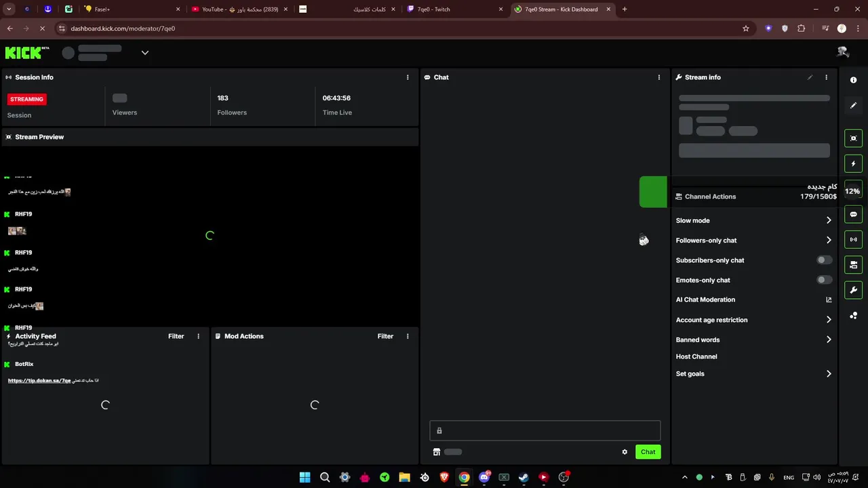
Task: Click the 179/1500$ goal text
Action: 818,197
